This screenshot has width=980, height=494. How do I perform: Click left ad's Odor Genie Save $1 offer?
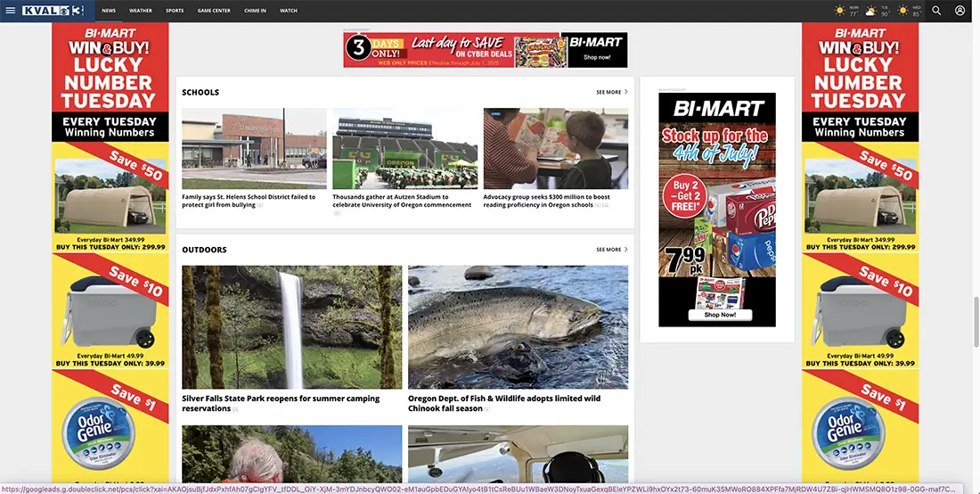pos(110,426)
